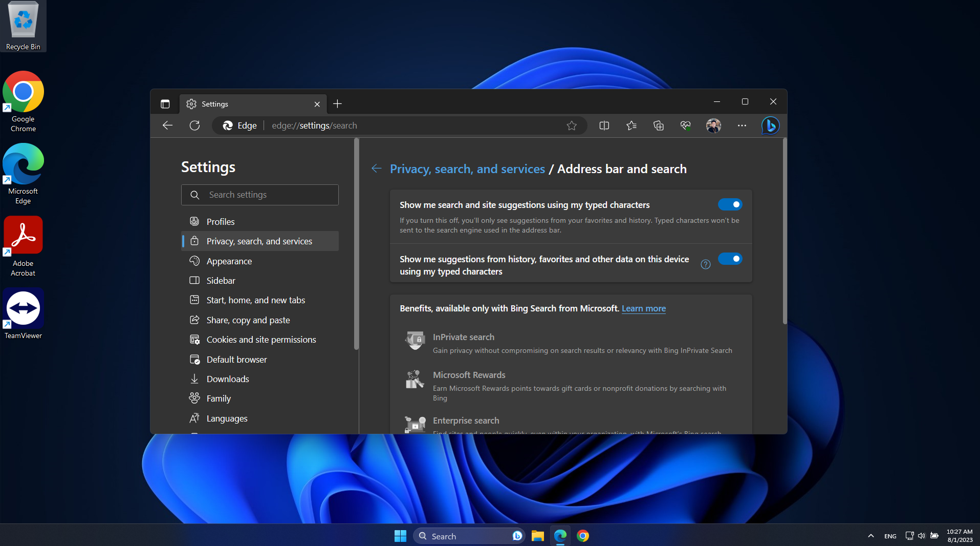Open the split screen icon

(x=604, y=125)
